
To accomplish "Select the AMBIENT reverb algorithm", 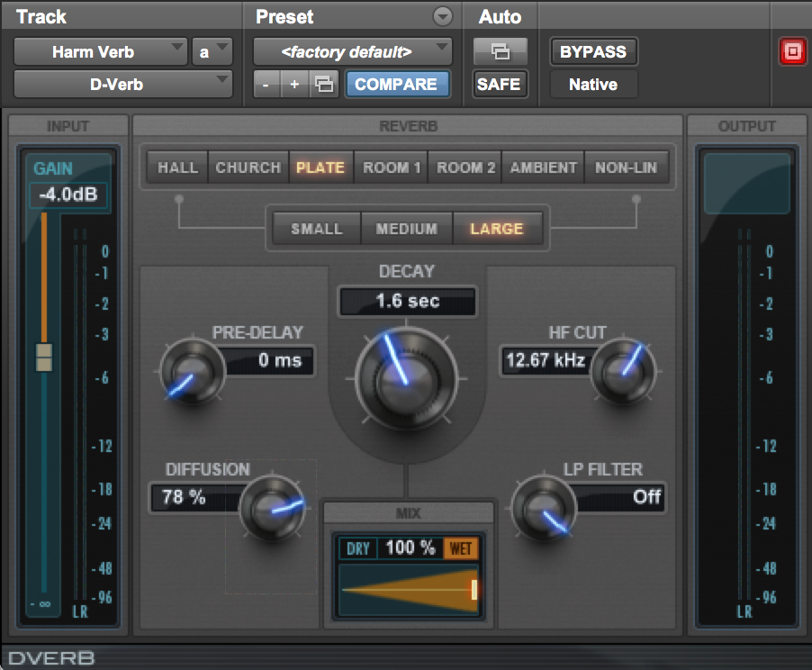I will click(543, 167).
